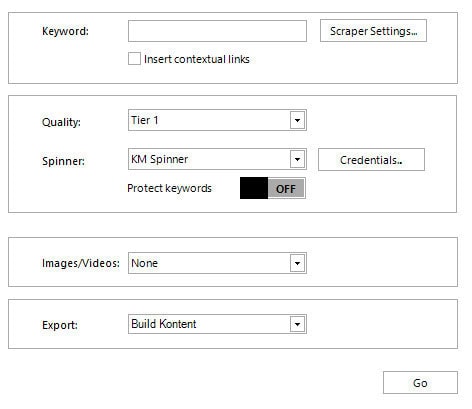Expand the Images/Videos dropdown arrow

point(297,263)
